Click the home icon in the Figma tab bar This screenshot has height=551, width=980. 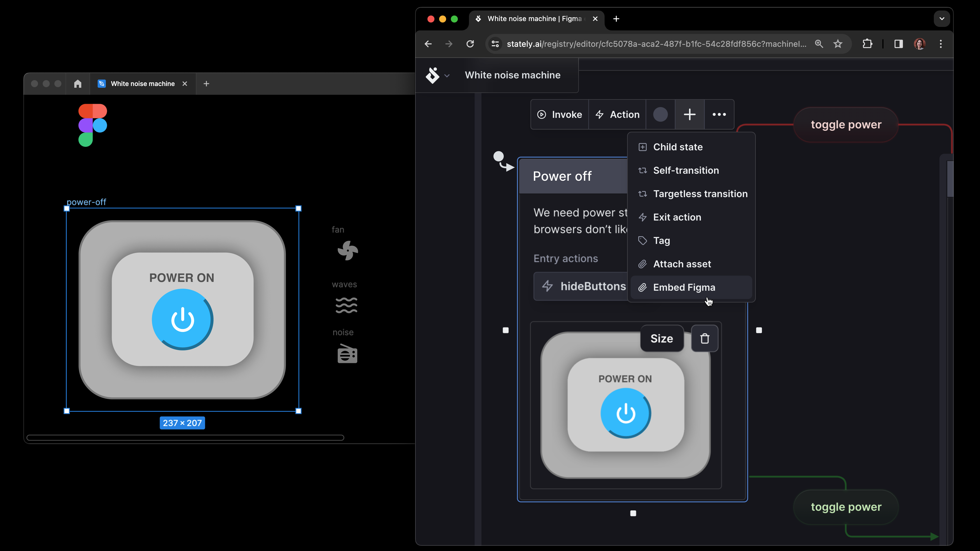(77, 84)
